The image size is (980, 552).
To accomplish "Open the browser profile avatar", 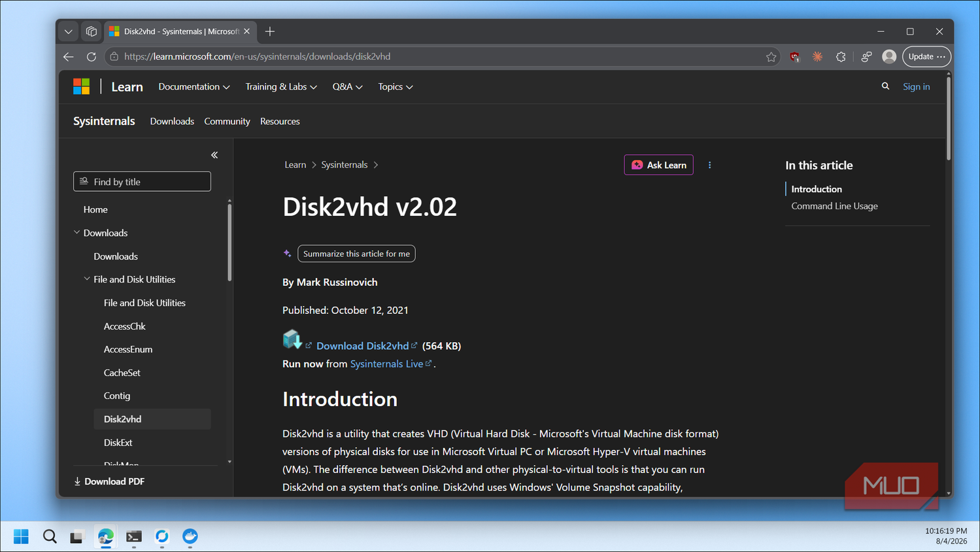I will coord(889,57).
